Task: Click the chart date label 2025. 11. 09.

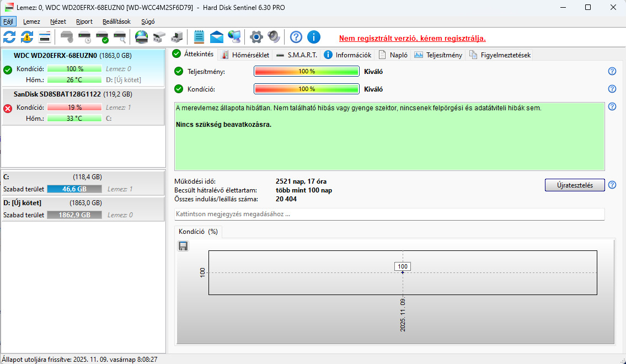Action: (x=403, y=314)
